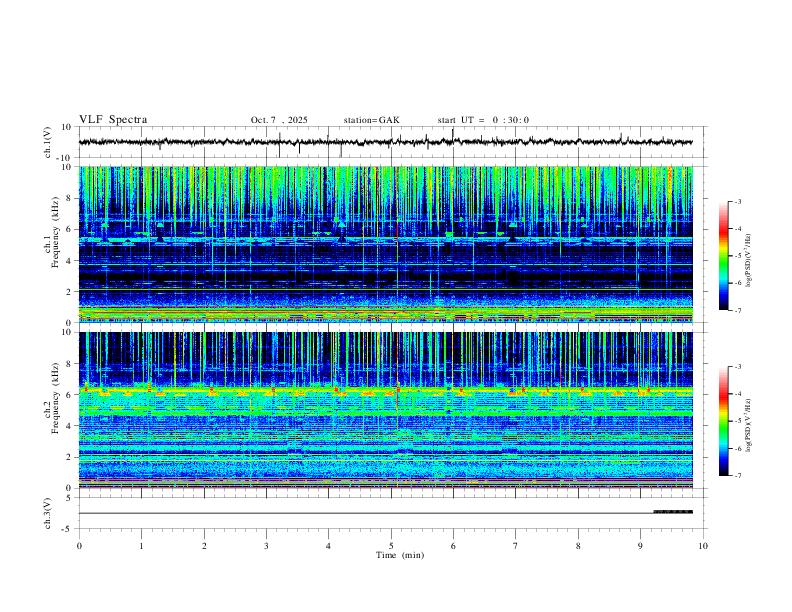Click the time axis tick label '8'
792x612 pixels.
click(578, 546)
